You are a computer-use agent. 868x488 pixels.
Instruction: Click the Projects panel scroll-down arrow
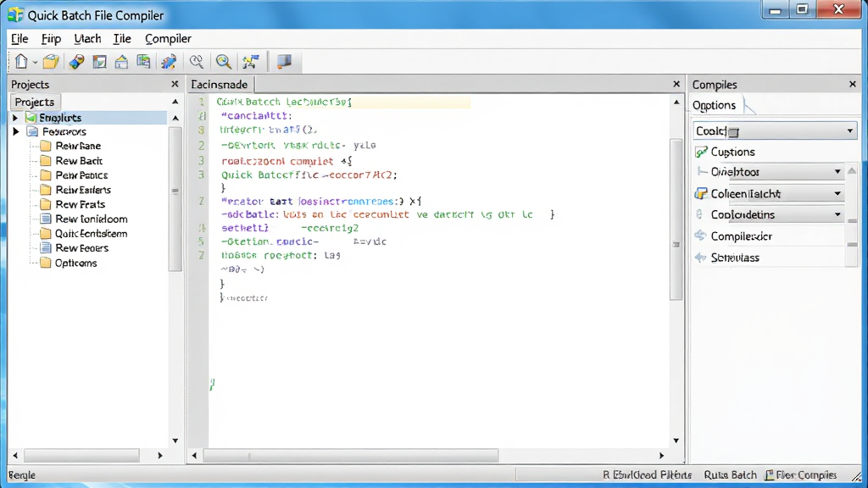point(175,441)
